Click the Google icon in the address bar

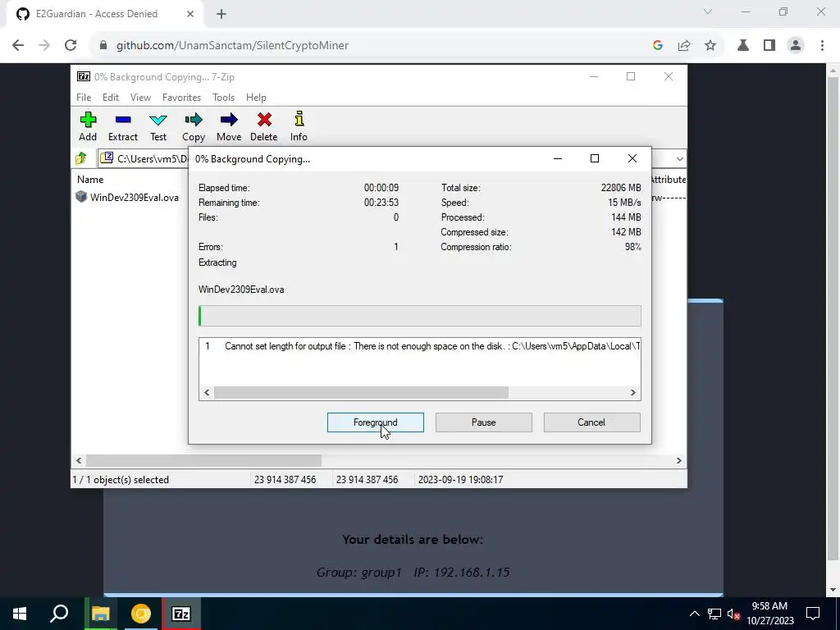pyautogui.click(x=658, y=46)
